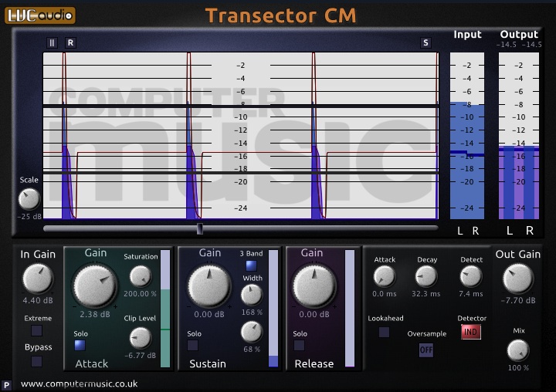
Task: Click the 2.38 dB Attack Gain value
Action: [95, 314]
